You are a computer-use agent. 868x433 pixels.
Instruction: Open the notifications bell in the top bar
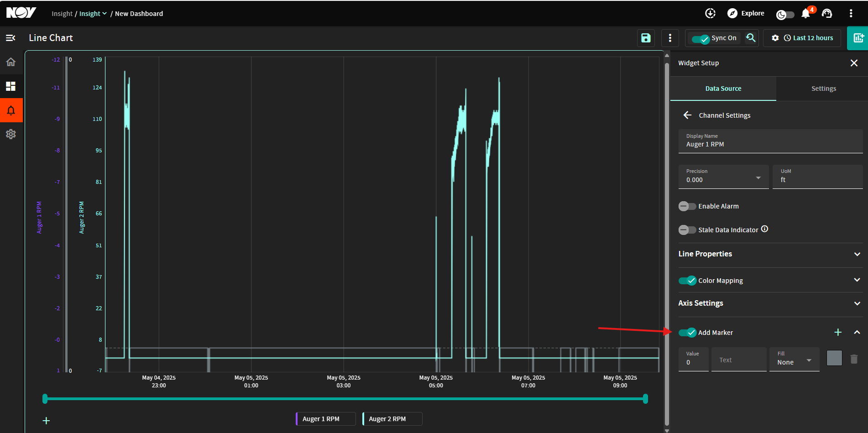point(806,13)
